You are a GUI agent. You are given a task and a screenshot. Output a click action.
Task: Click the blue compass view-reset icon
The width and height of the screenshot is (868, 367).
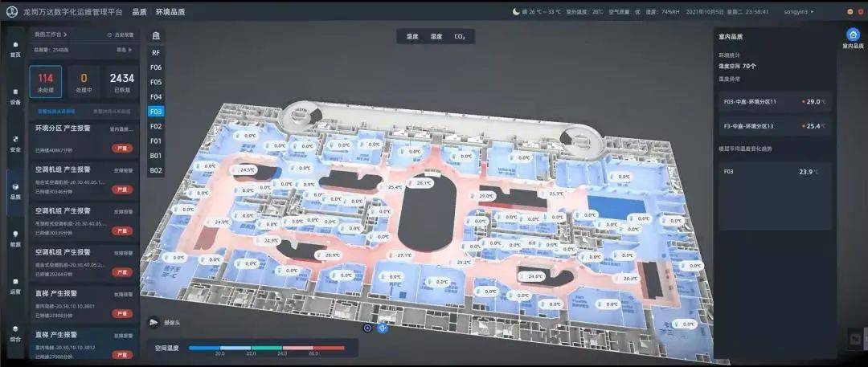[382, 328]
